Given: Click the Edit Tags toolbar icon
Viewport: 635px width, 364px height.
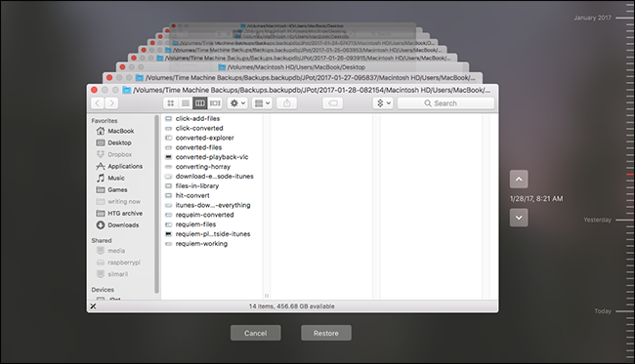Looking at the screenshot, I should coord(333,103).
